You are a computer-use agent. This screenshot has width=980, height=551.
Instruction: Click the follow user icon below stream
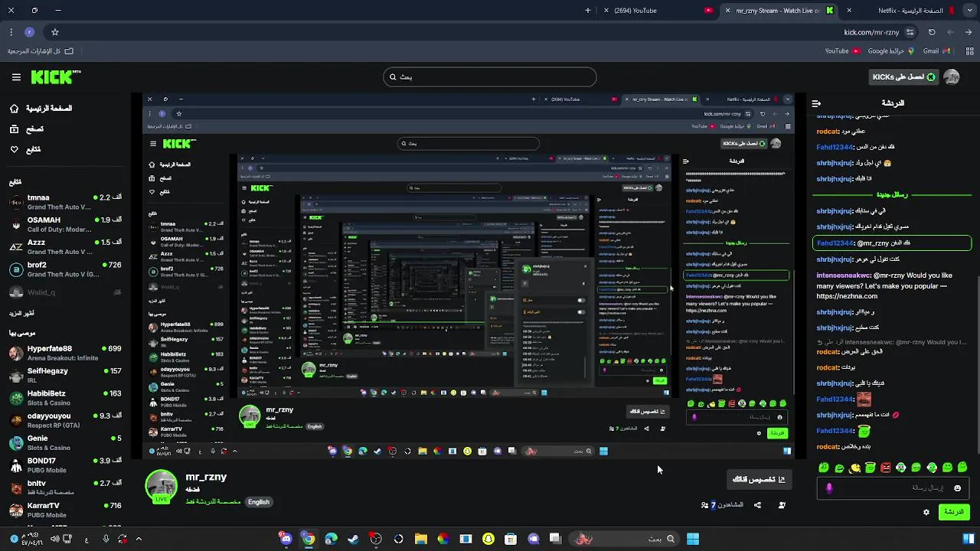click(782, 505)
